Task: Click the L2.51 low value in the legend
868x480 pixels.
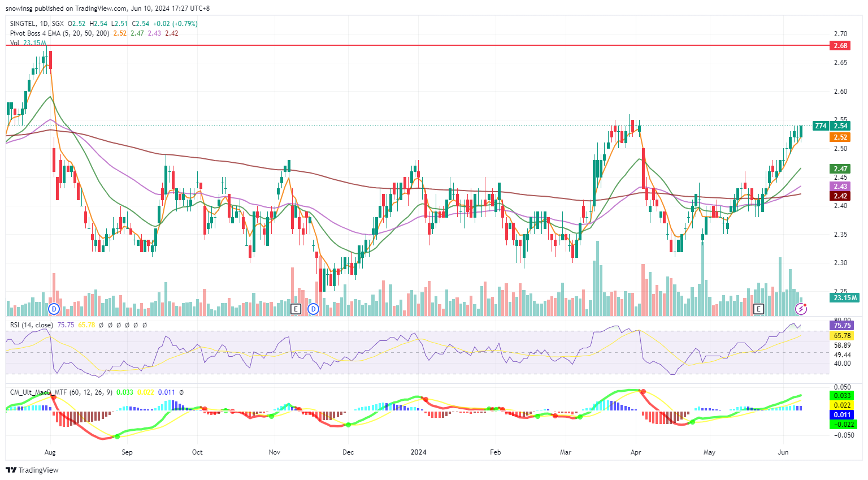Action: 119,24
